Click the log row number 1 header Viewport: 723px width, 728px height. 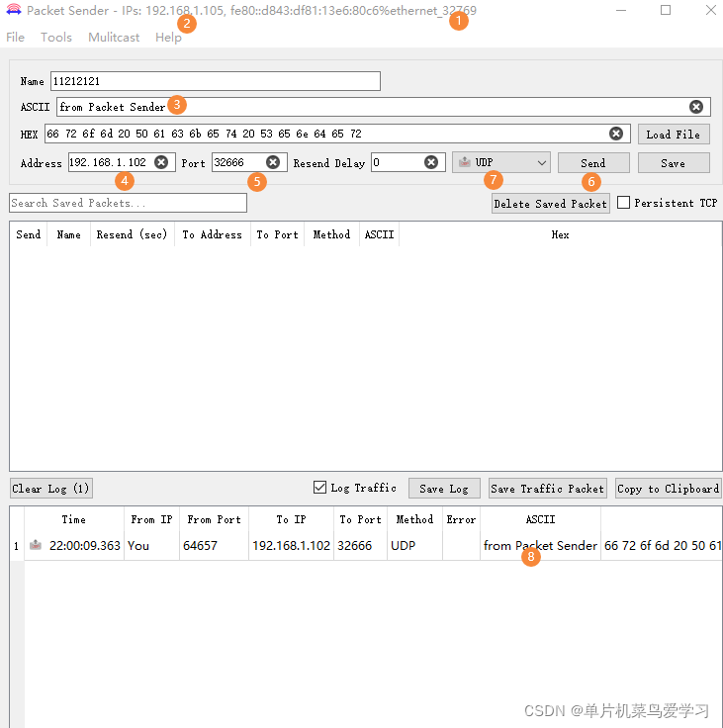tap(17, 546)
